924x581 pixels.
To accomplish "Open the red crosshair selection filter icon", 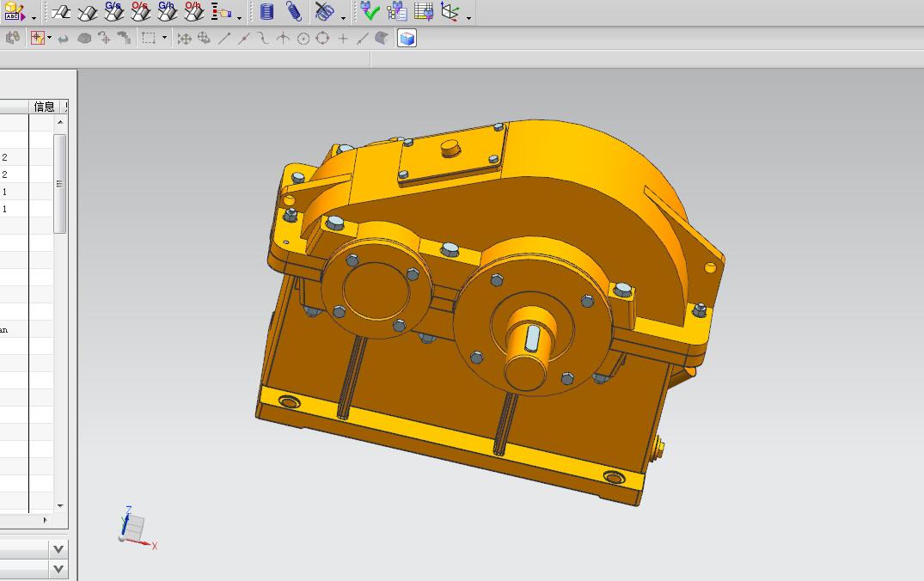I will point(38,39).
